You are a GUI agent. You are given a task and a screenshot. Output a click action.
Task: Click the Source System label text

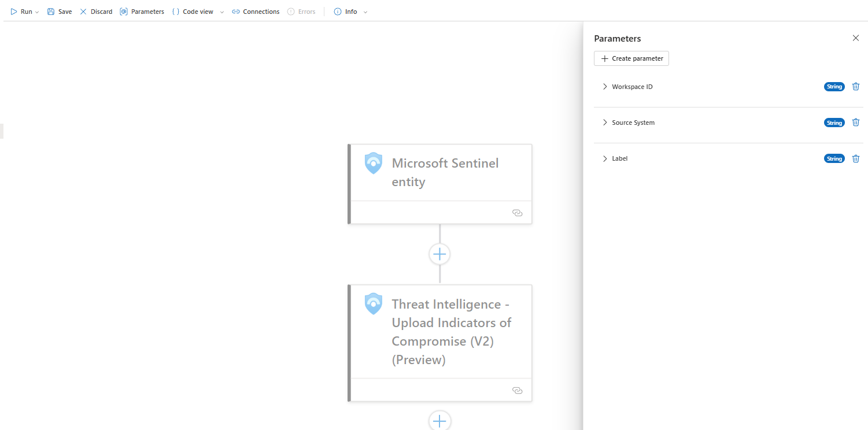coord(633,123)
